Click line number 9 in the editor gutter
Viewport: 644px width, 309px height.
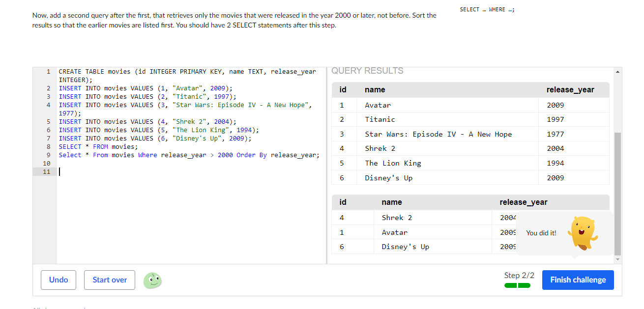coord(49,155)
